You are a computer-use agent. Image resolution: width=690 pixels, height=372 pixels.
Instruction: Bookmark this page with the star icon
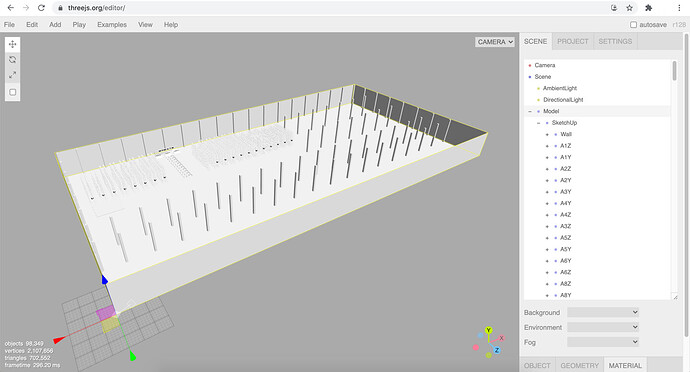pos(630,8)
